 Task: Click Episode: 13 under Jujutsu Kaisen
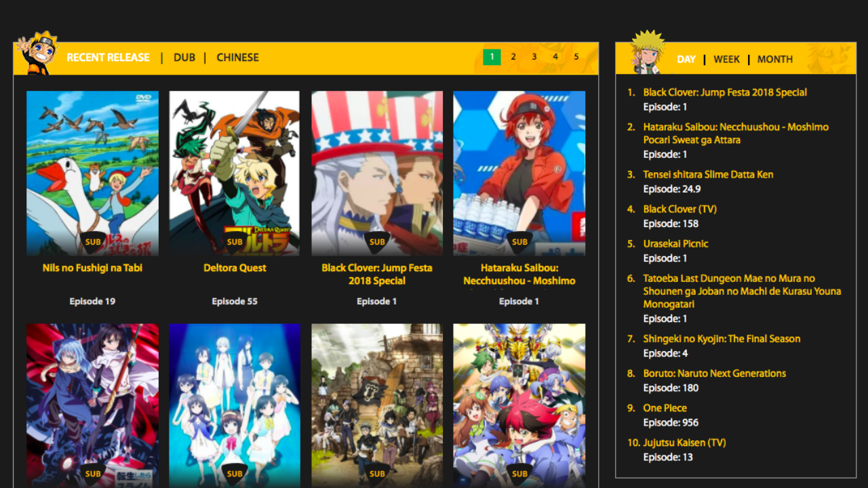pos(668,457)
